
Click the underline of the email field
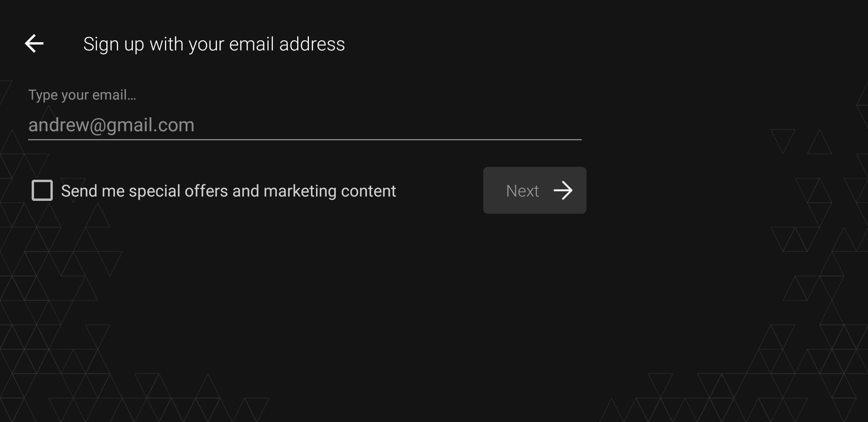click(x=305, y=139)
